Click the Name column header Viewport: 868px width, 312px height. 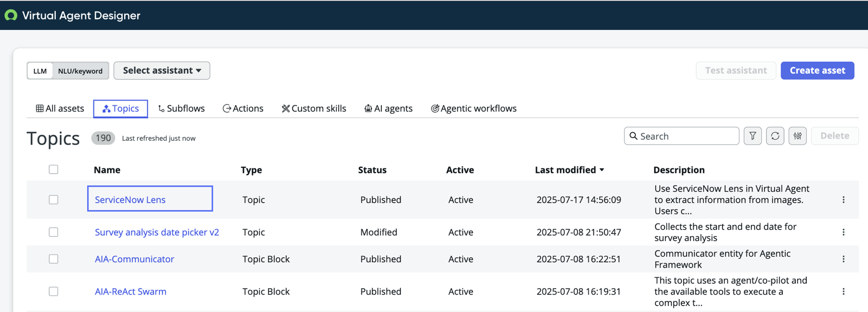coord(107,170)
